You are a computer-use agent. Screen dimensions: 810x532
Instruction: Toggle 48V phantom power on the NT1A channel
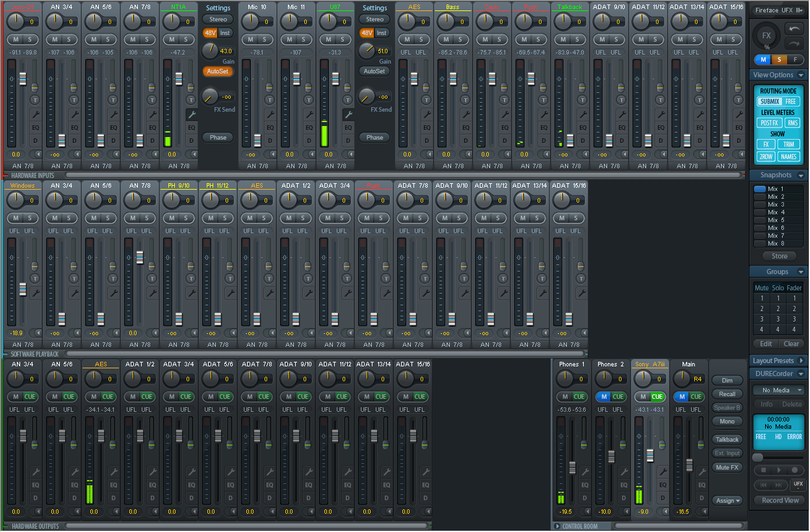[210, 32]
